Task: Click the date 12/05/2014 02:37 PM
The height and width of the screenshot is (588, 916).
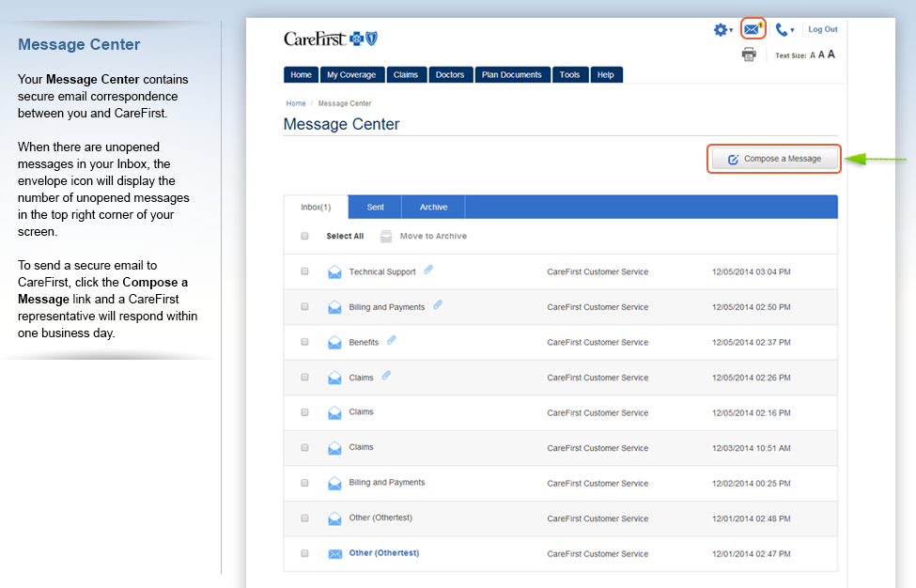Action: [752, 343]
